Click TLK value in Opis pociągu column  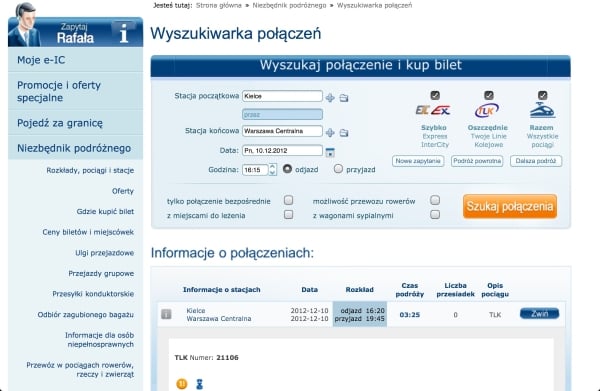click(495, 314)
